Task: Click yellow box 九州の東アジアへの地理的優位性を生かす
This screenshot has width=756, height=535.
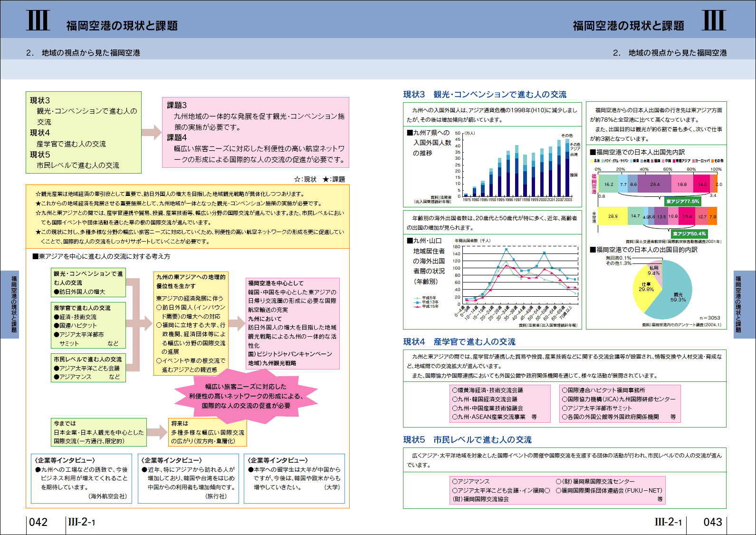Action: (x=191, y=323)
